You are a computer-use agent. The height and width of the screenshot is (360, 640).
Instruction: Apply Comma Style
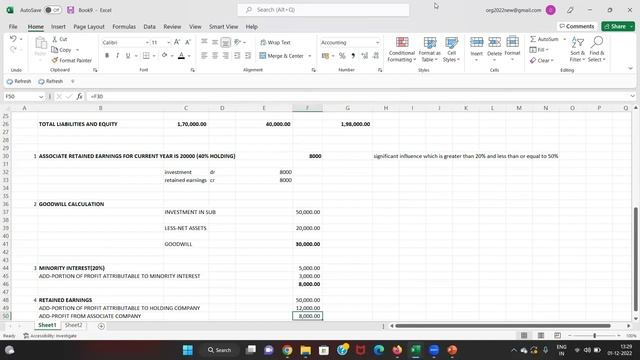(353, 56)
